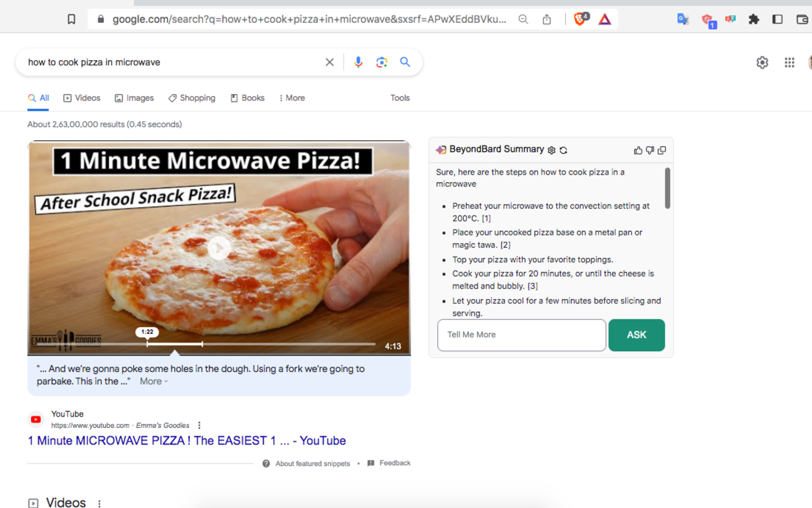812x508 pixels.
Task: Open the Extensions puzzle-piece menu
Action: [x=754, y=19]
